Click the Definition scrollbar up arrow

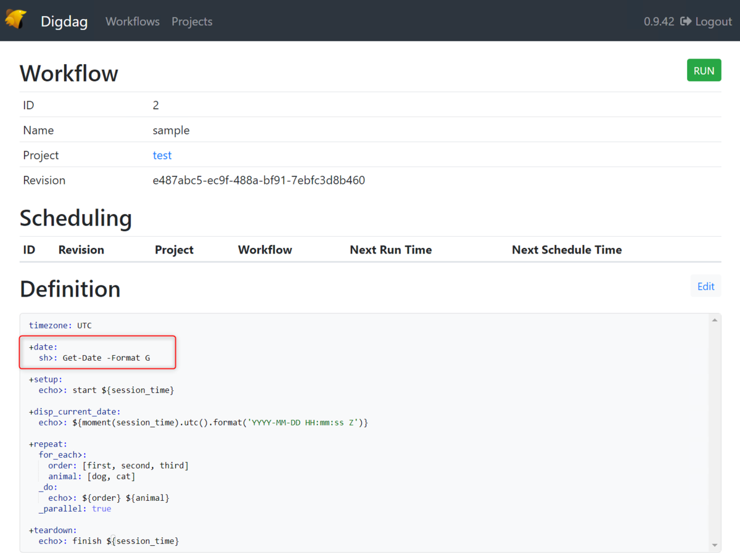pos(715,320)
